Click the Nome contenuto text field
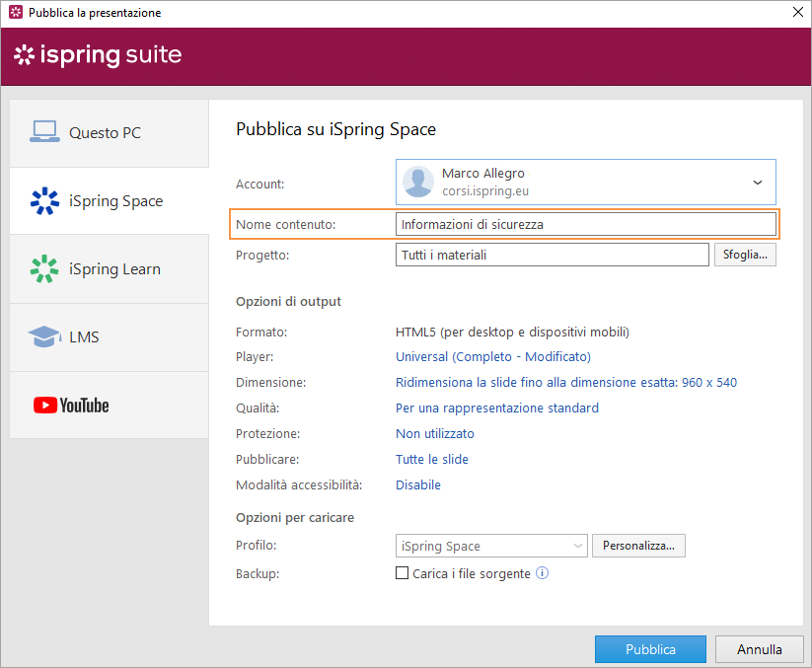This screenshot has width=812, height=668. [585, 224]
